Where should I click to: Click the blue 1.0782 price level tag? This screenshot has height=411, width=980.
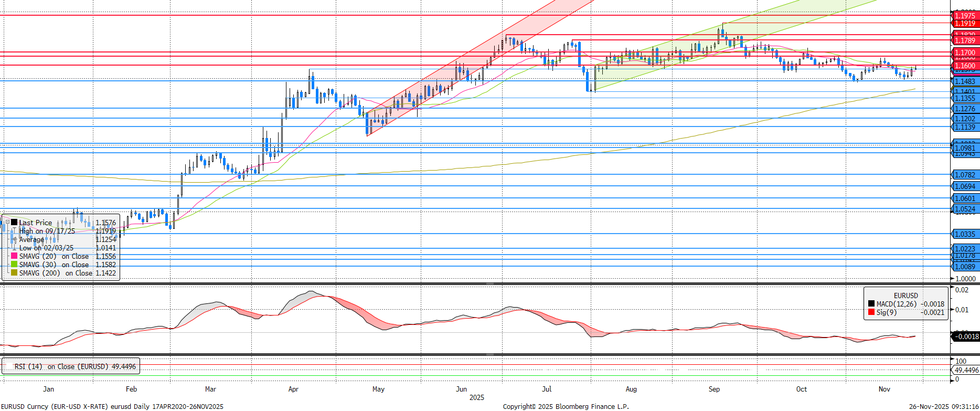click(x=964, y=175)
